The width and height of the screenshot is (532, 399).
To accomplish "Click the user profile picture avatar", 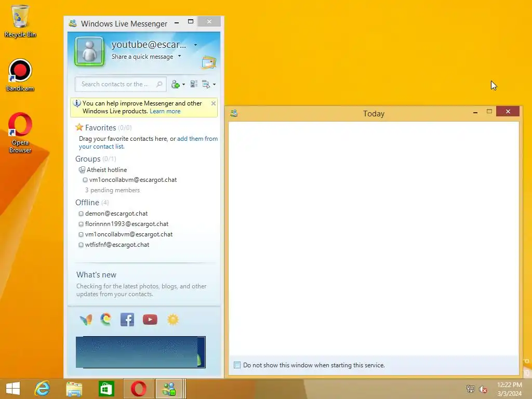I will click(x=89, y=51).
